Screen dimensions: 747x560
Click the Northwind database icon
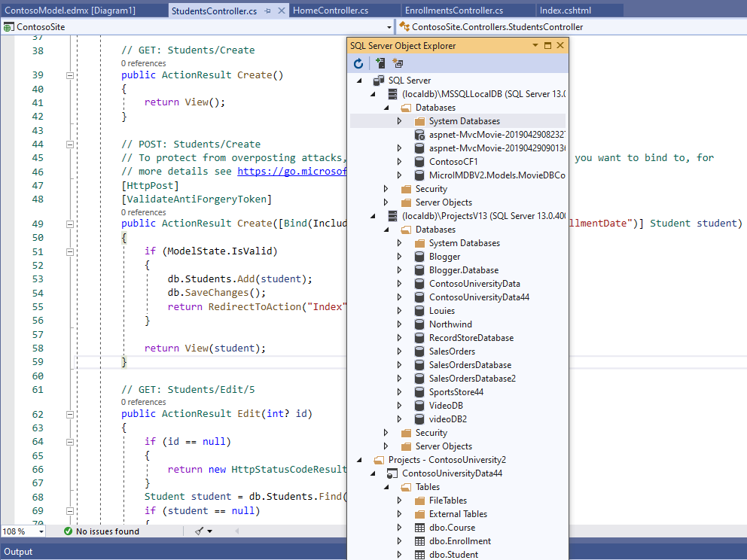point(419,324)
